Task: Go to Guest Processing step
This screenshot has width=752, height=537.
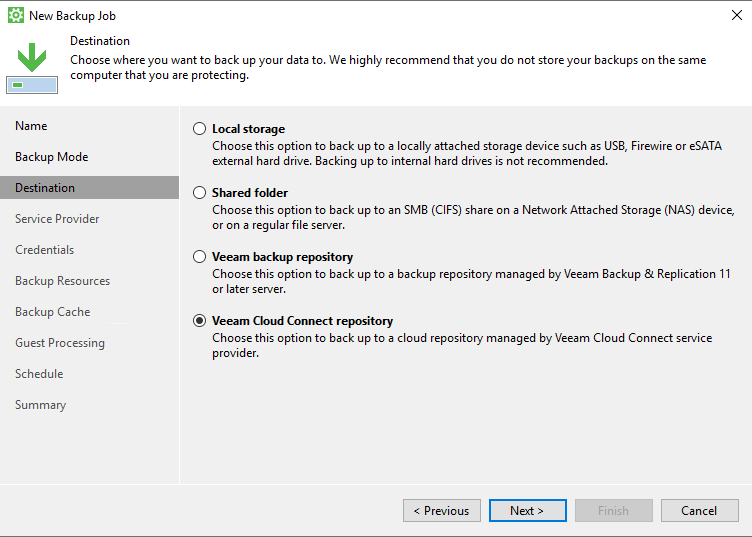Action: (x=60, y=343)
